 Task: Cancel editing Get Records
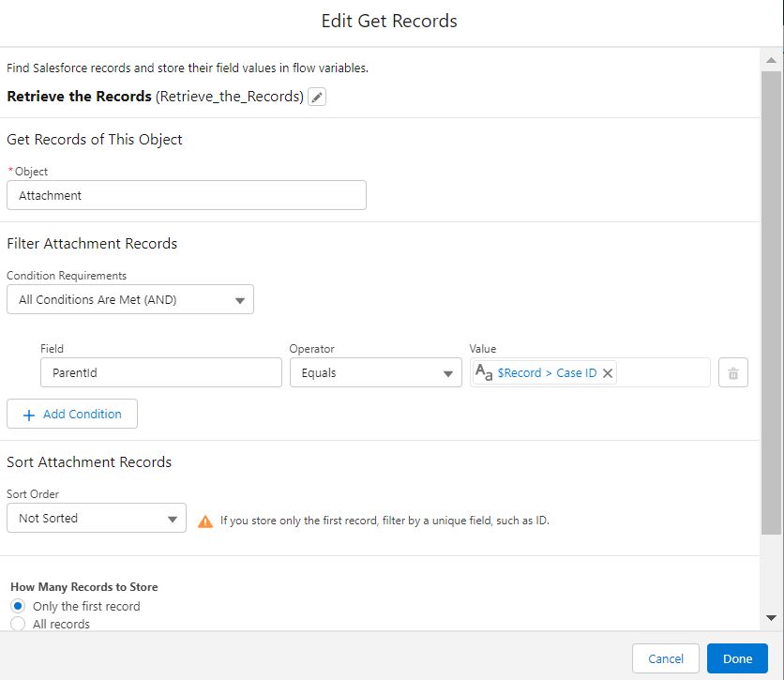click(x=665, y=658)
